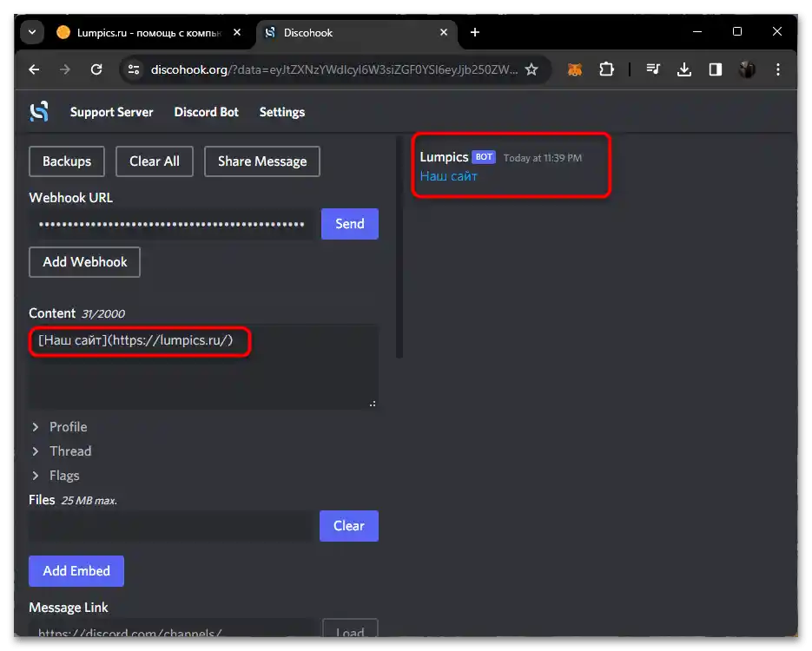Open the MetaMask fox extension
Viewport: 812px width, 651px height.
point(575,69)
